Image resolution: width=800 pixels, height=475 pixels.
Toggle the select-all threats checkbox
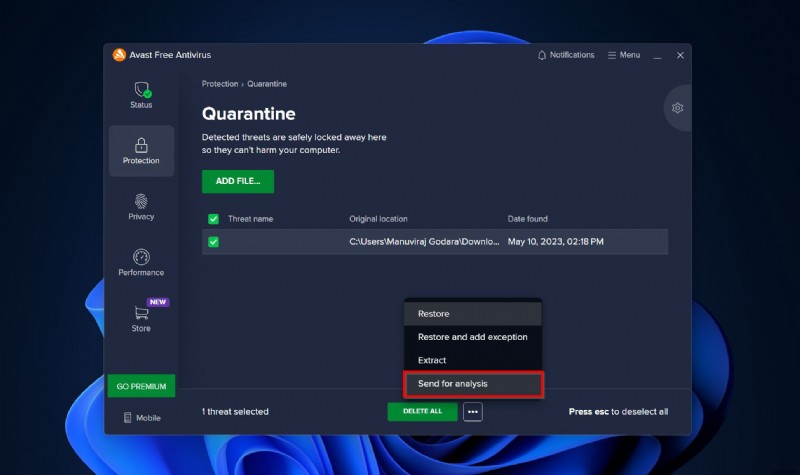point(213,219)
